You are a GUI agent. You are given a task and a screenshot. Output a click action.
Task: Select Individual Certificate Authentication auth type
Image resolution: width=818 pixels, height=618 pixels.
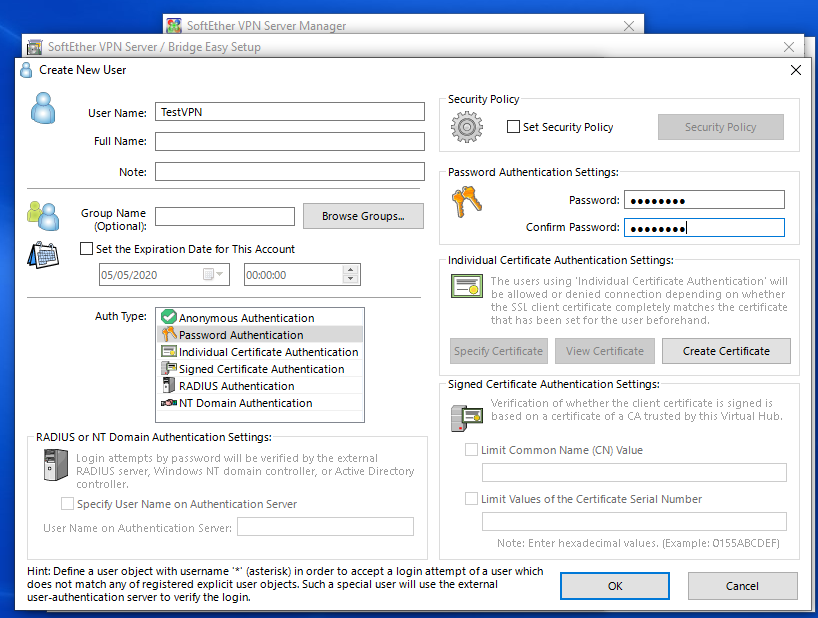point(260,352)
